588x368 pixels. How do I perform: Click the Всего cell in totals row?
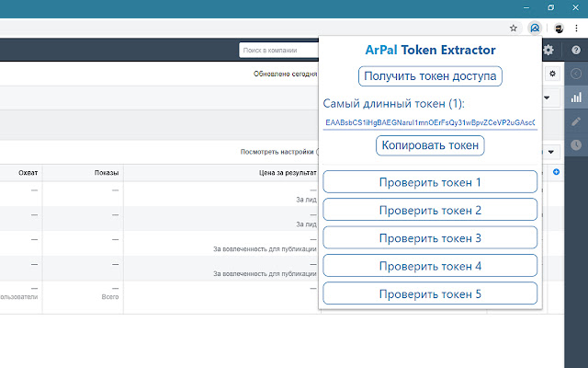click(110, 296)
